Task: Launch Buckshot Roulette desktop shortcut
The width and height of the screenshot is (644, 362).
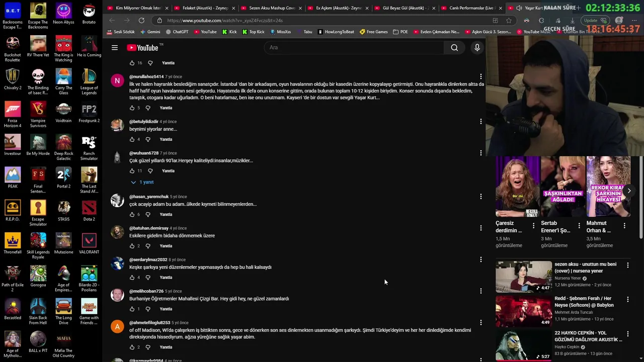Action: (13, 49)
